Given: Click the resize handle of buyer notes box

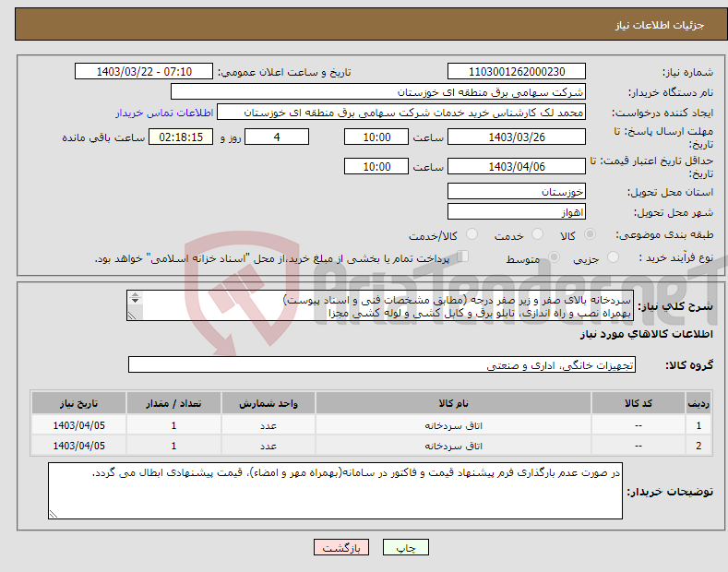Looking at the screenshot, I should tap(54, 514).
